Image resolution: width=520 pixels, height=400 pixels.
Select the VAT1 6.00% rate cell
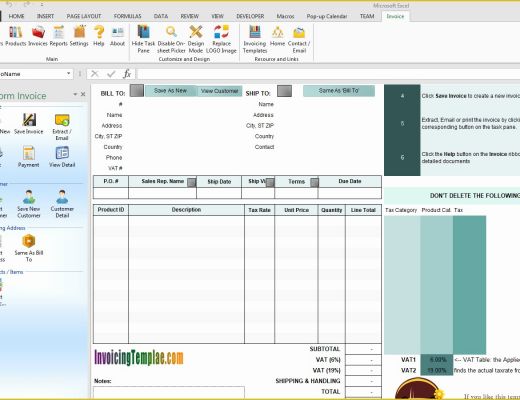tap(437, 360)
